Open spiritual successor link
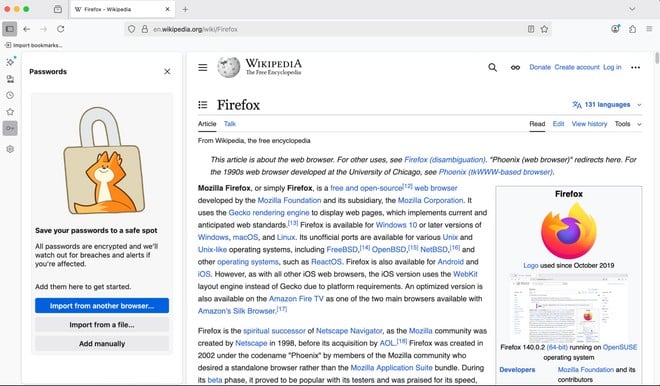The width and height of the screenshot is (660, 386). [274, 331]
